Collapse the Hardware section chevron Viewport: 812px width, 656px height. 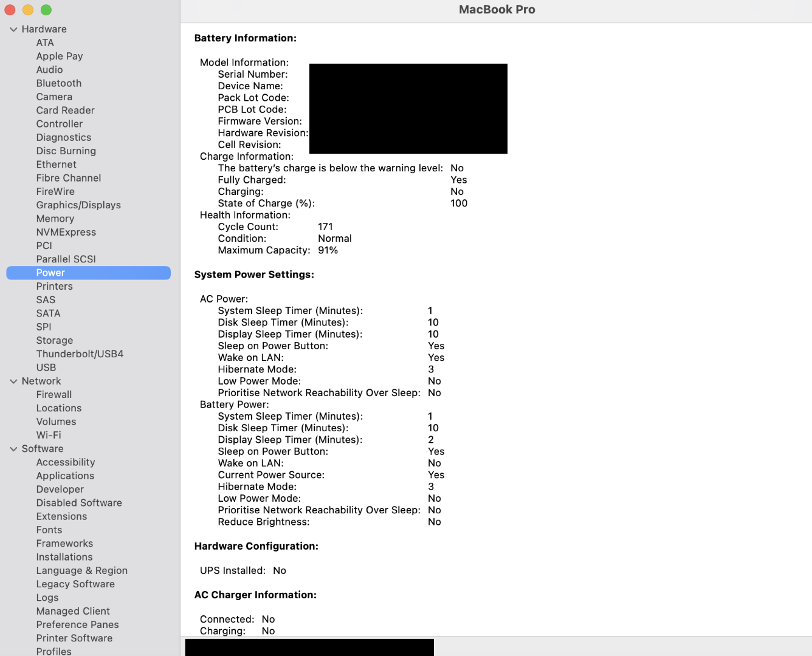[13, 29]
